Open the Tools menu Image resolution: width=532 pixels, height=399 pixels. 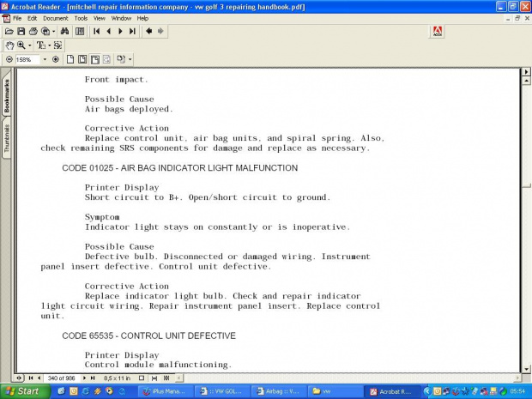point(81,18)
